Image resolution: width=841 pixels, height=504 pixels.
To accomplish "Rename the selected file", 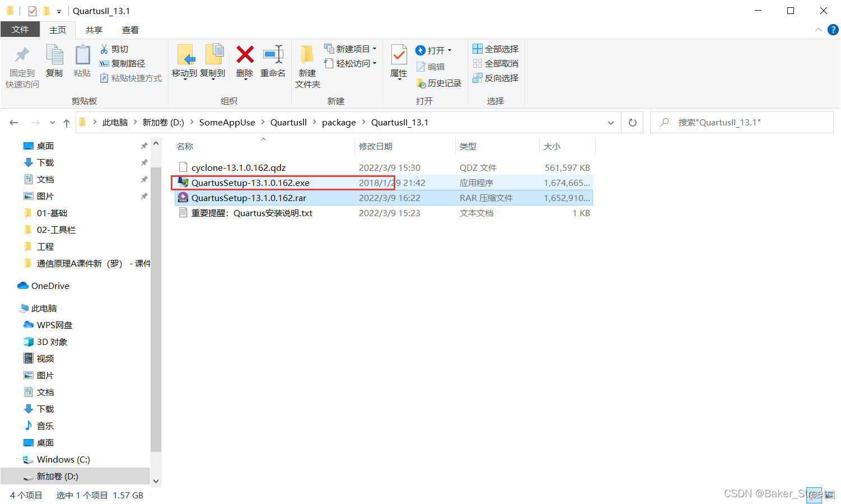I will point(273,62).
